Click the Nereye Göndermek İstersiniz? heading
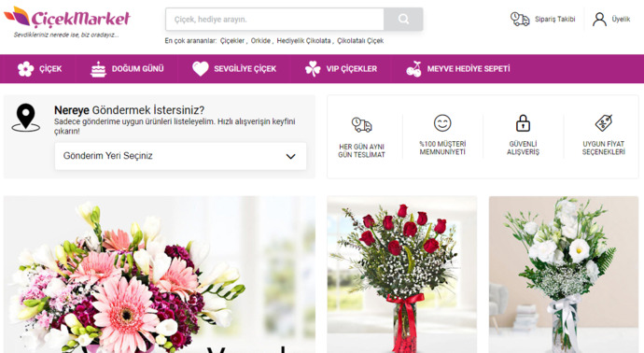Image resolution: width=644 pixels, height=353 pixels. coord(129,110)
